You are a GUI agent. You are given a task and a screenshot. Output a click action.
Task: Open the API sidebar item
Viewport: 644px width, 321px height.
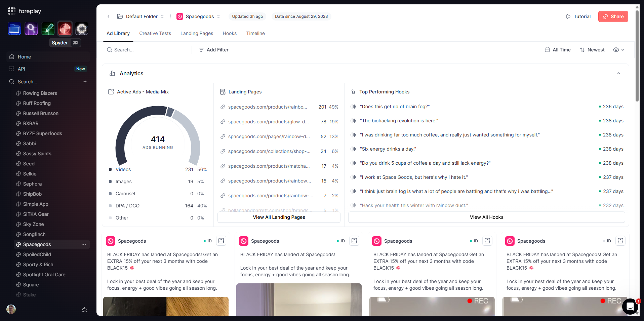click(48, 69)
